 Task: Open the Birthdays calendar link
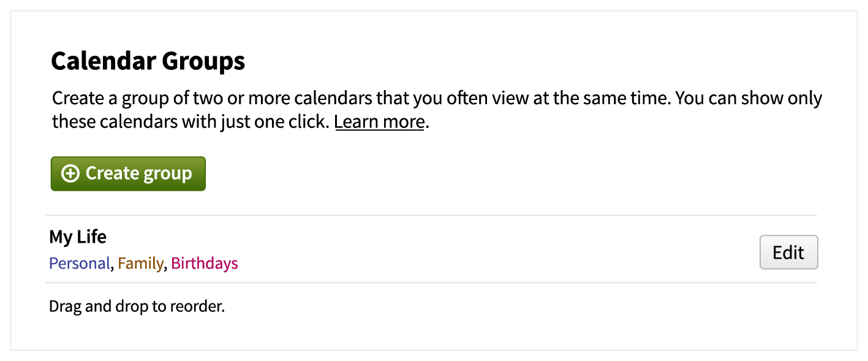[x=205, y=264]
